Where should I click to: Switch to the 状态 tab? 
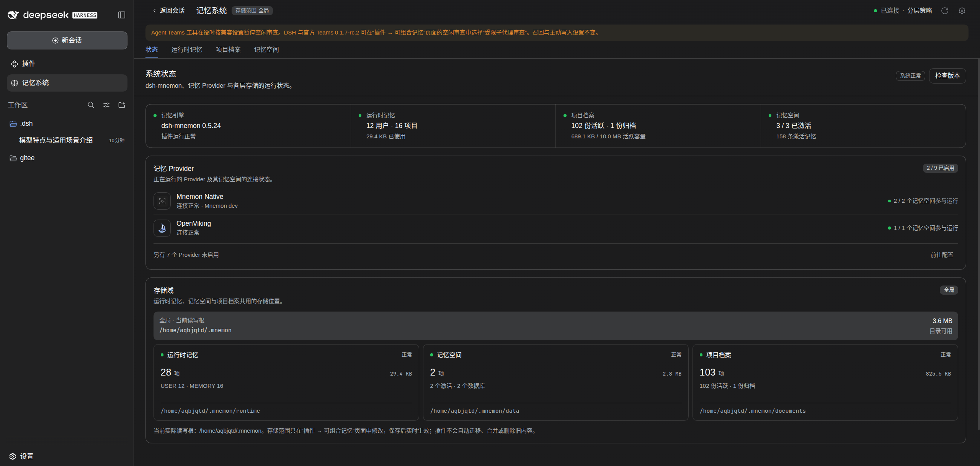point(152,50)
